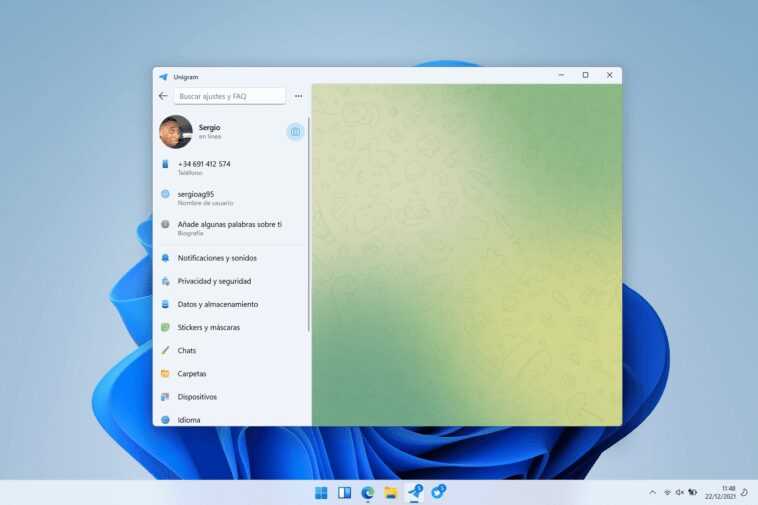Click Sergio's name in profile header
758x505 pixels.
209,128
